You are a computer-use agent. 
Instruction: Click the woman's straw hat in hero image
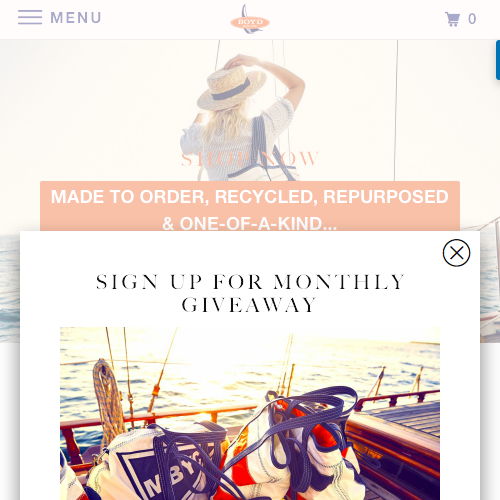(x=231, y=87)
